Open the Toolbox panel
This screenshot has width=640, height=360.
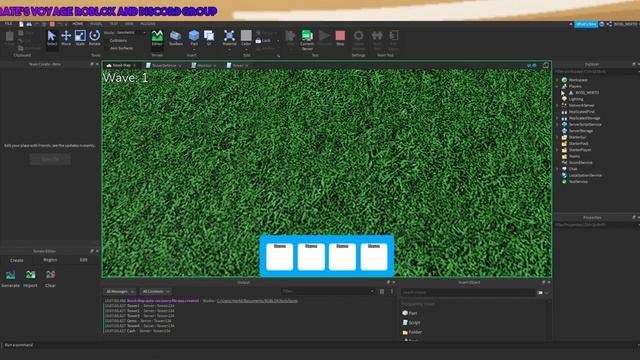(x=176, y=38)
